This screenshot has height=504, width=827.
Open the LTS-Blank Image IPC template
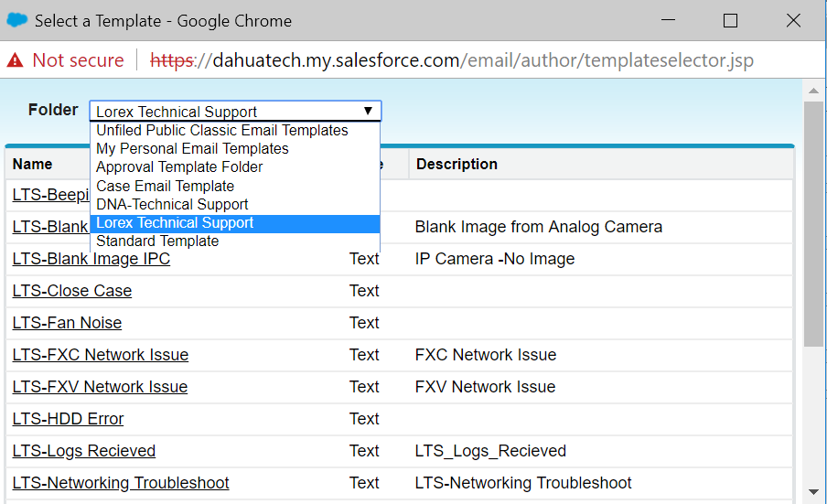[x=91, y=259]
